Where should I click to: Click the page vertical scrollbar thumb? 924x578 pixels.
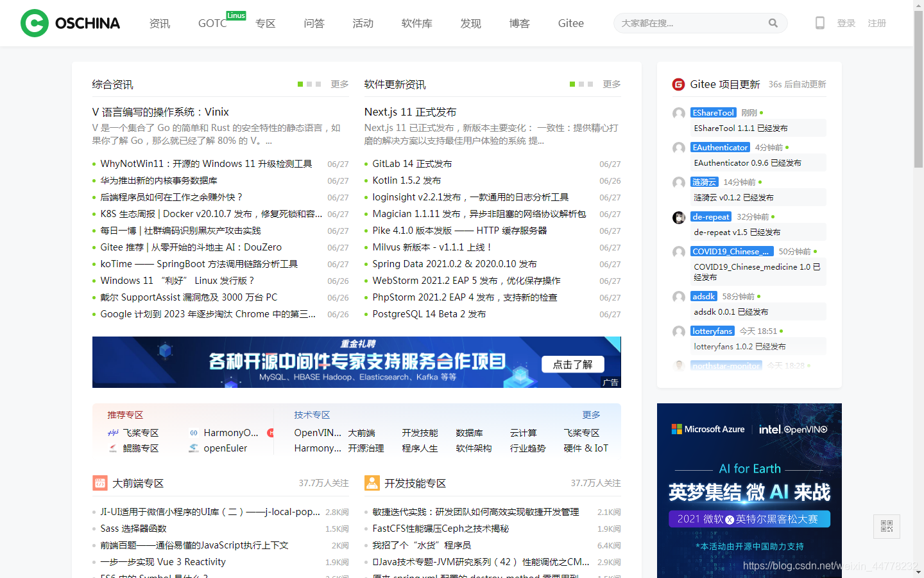click(x=918, y=90)
